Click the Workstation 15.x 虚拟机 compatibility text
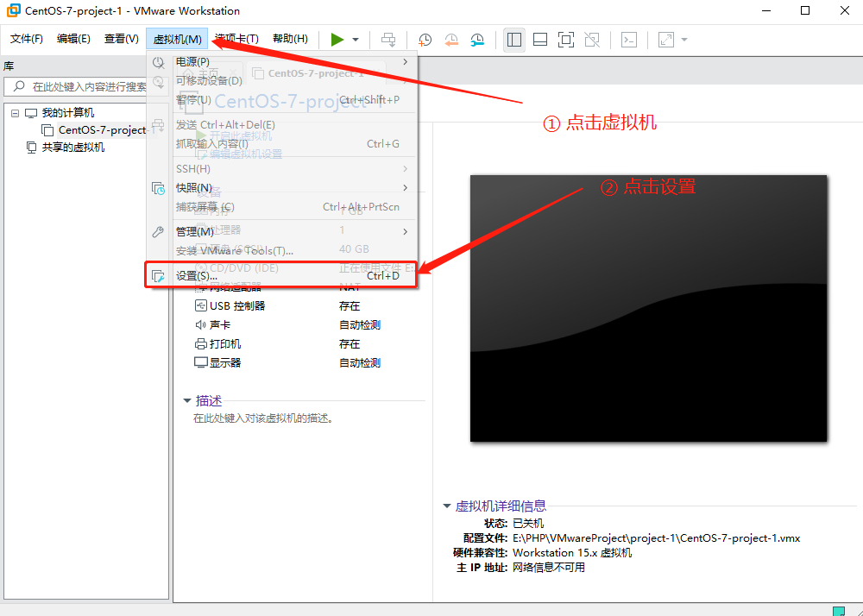This screenshot has width=863, height=616. pos(572,553)
